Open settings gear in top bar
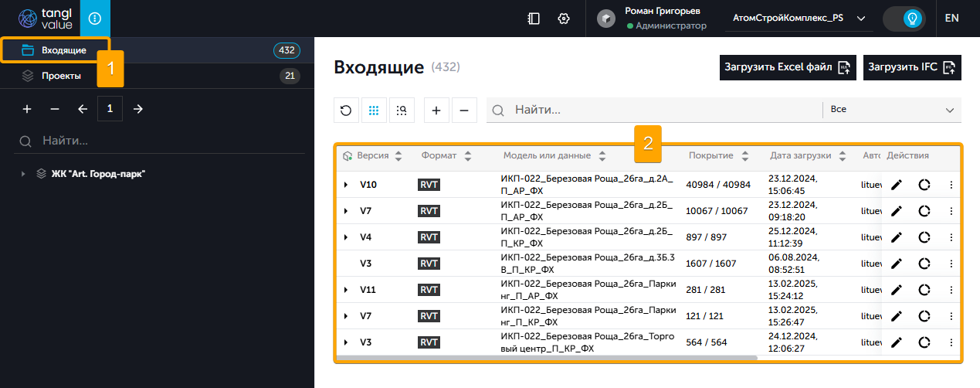The image size is (980, 388). 564,19
